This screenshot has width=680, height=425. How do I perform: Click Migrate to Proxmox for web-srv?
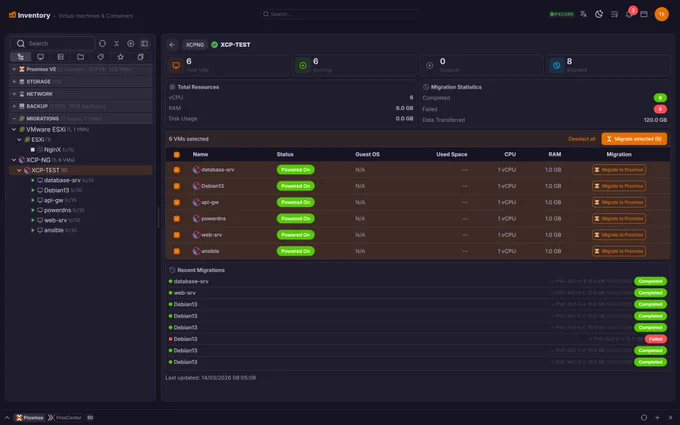pyautogui.click(x=619, y=235)
